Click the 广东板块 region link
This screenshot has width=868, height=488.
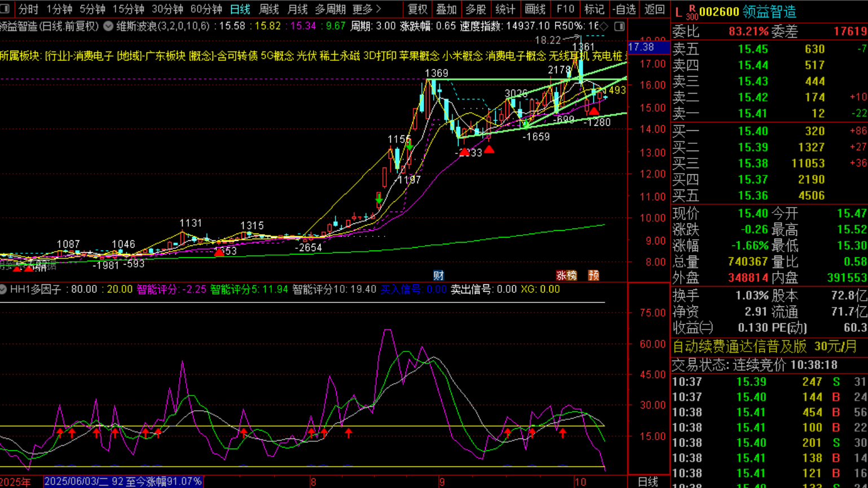coord(165,55)
